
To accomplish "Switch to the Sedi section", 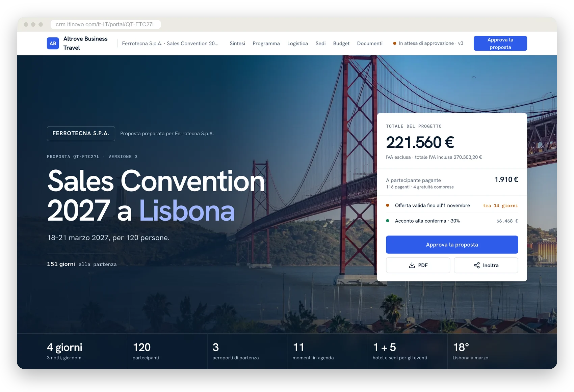I will (320, 43).
